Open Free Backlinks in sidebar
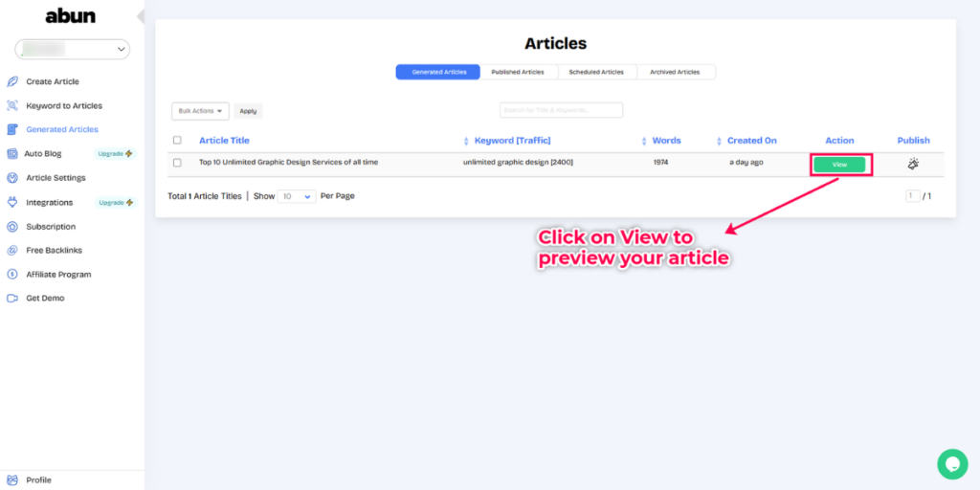The height and width of the screenshot is (490, 980). click(x=55, y=250)
